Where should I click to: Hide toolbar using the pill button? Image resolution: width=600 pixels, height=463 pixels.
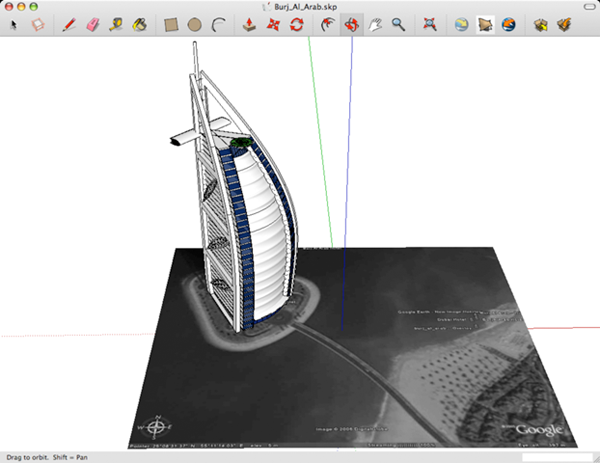click(x=586, y=6)
